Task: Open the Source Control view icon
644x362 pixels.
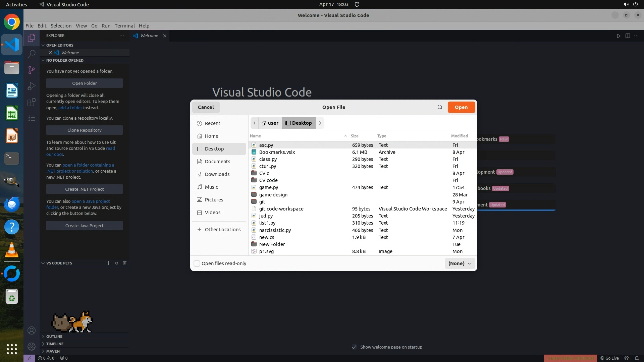Action: click(32, 70)
